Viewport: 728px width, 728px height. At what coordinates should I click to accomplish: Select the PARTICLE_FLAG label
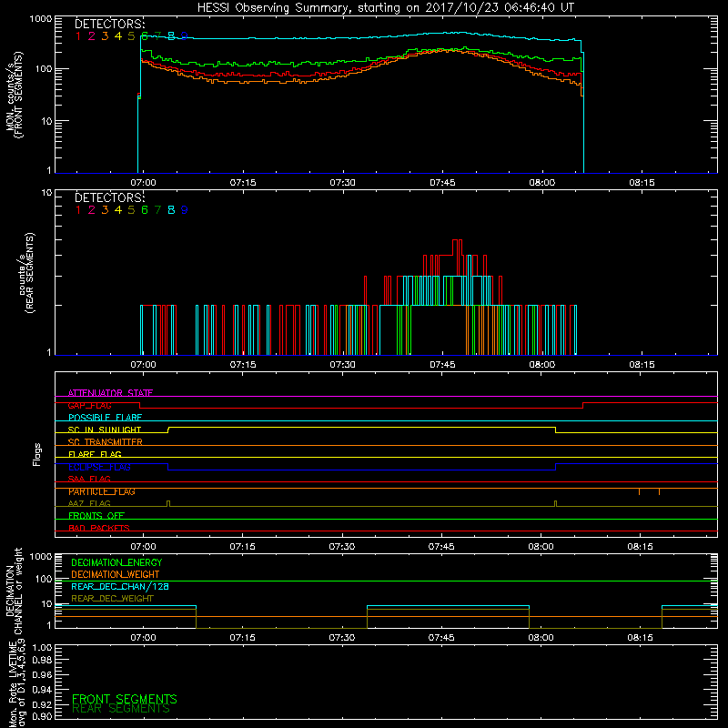point(102,491)
